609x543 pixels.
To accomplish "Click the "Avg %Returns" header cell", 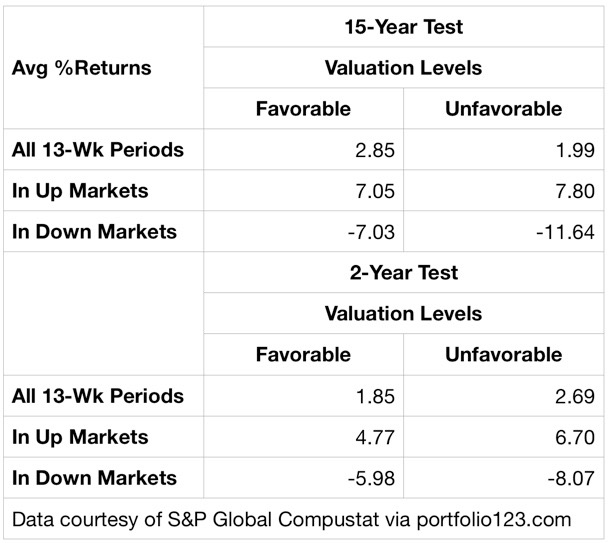I will point(82,68).
